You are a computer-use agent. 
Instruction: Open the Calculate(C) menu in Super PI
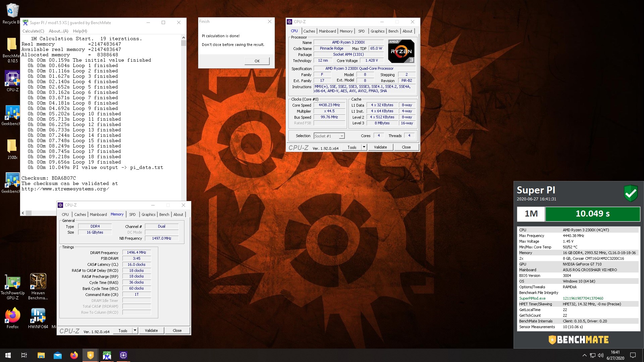click(33, 31)
